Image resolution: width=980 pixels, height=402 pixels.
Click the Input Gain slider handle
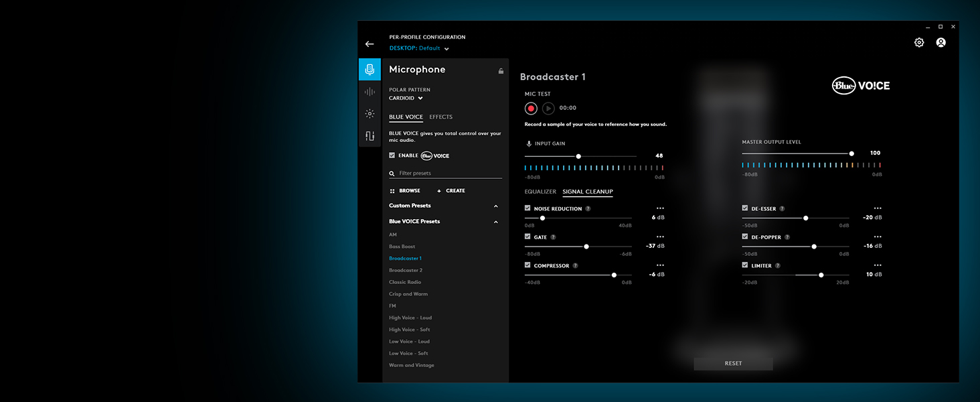578,156
